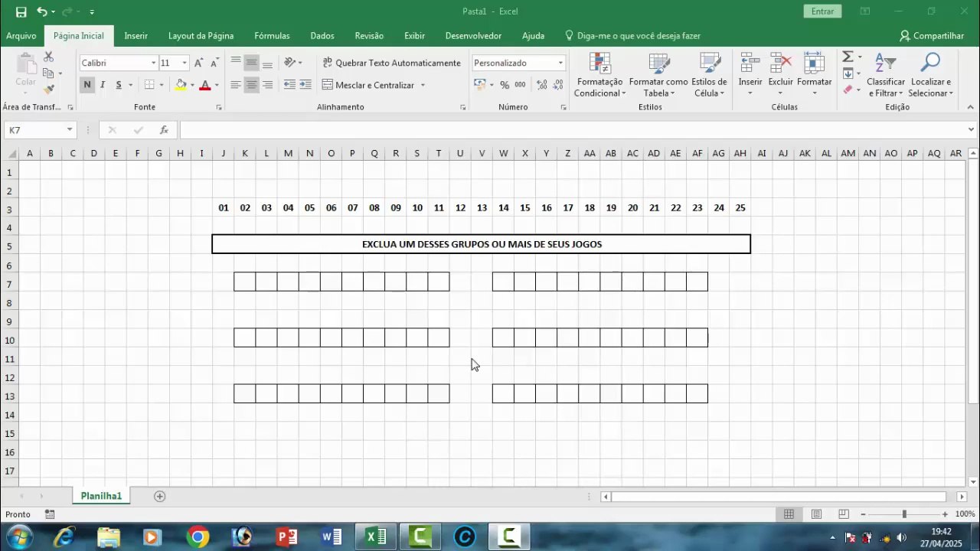Increase font size with the large A

[x=198, y=63]
